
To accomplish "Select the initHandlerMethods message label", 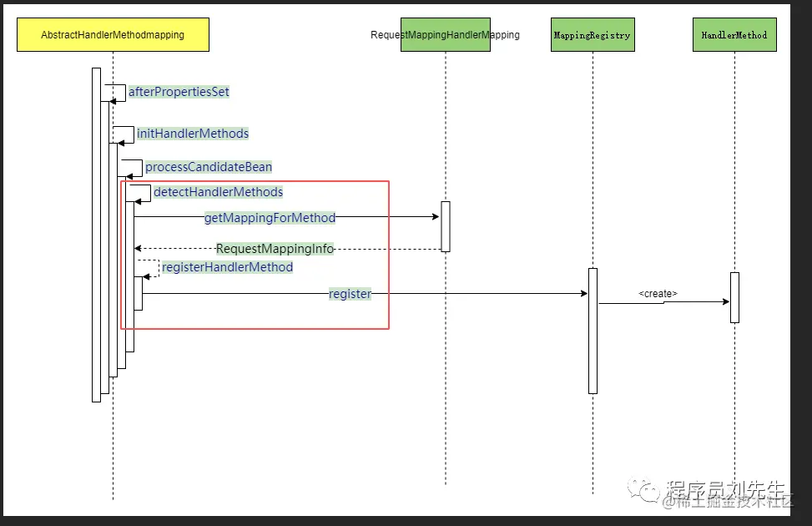I will pos(193,134).
